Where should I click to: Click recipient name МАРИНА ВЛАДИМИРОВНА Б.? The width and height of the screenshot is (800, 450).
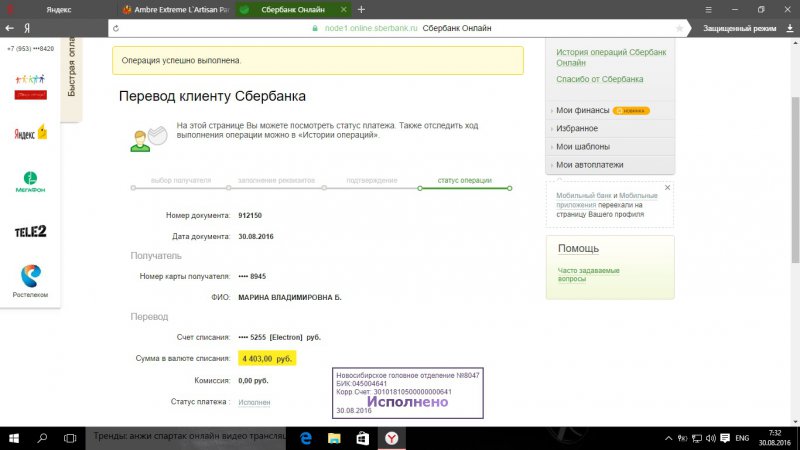pyautogui.click(x=289, y=297)
